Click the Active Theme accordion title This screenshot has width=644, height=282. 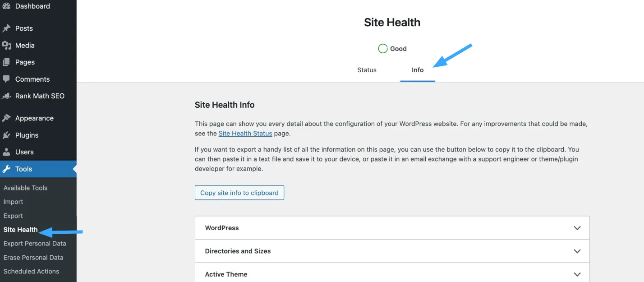(226, 274)
